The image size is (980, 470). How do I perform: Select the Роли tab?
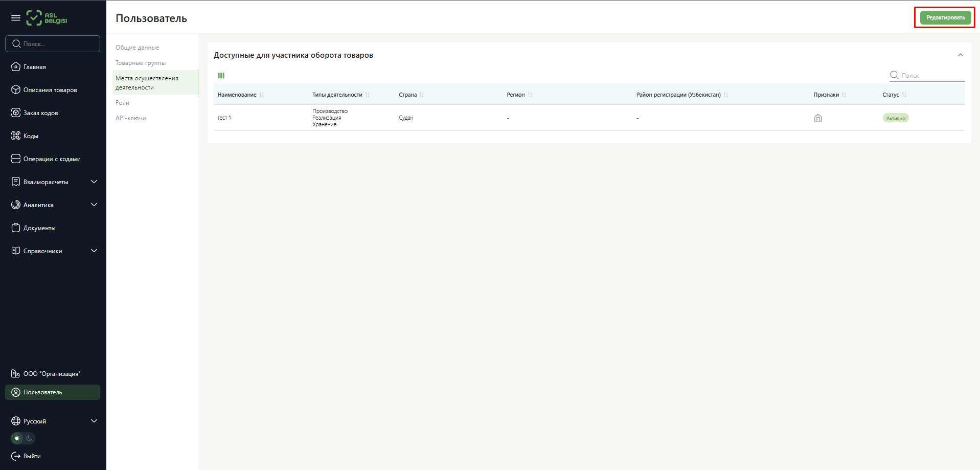click(122, 103)
